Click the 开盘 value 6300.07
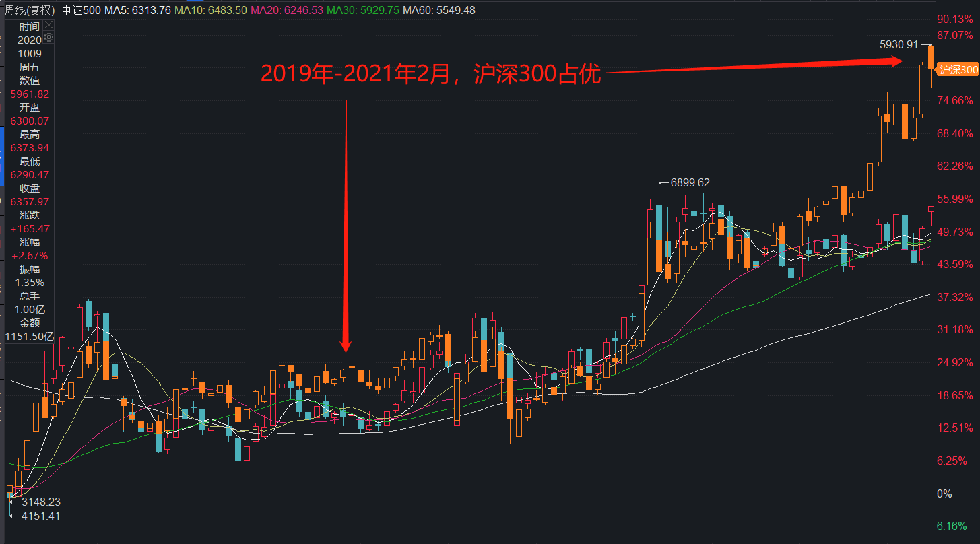Screen dimensions: 980x544 pos(30,121)
